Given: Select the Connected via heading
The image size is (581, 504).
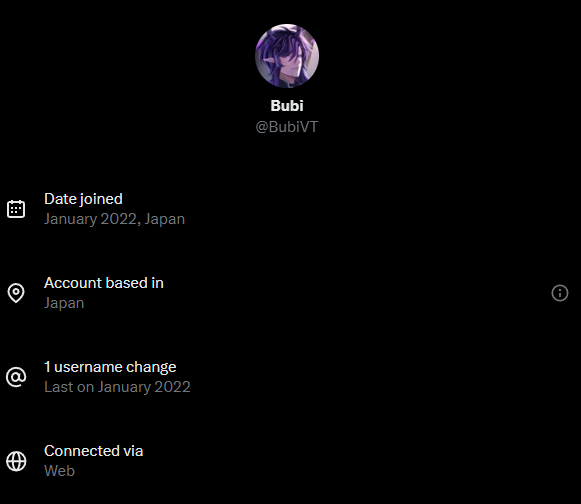Looking at the screenshot, I should click(93, 451).
